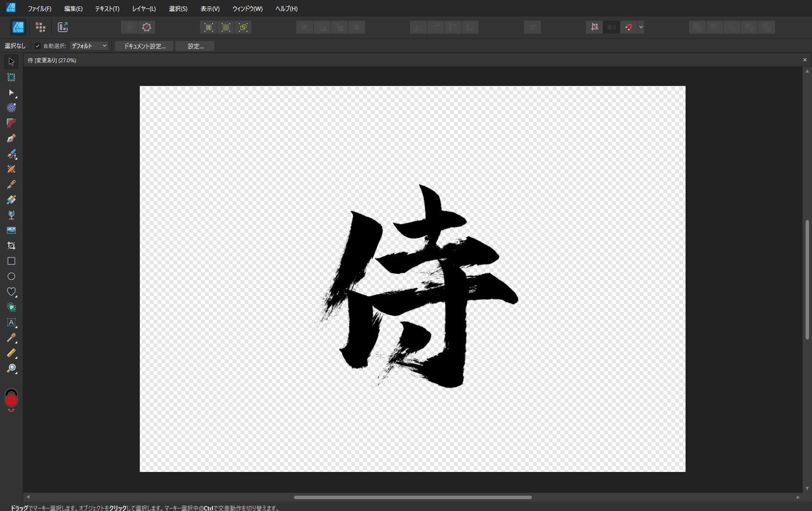Select the Zoom tool
Image resolution: width=812 pixels, height=511 pixels.
tap(11, 369)
